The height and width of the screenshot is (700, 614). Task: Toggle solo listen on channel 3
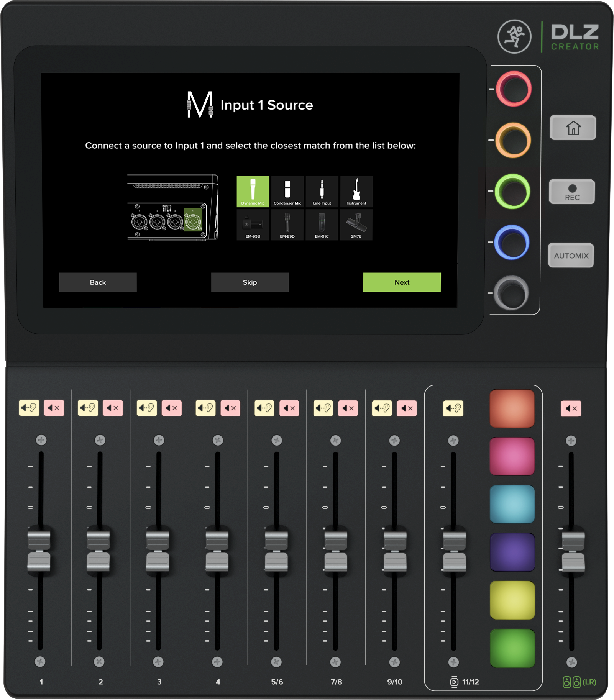tap(147, 408)
